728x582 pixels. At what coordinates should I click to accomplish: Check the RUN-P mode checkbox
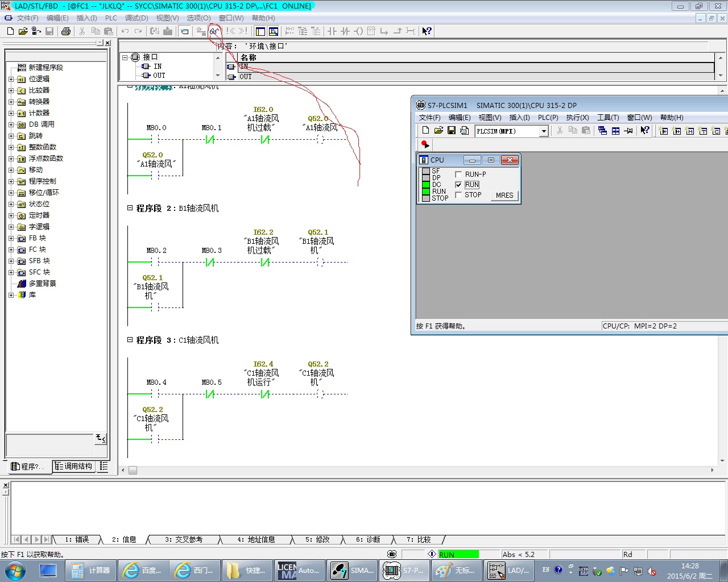(458, 174)
